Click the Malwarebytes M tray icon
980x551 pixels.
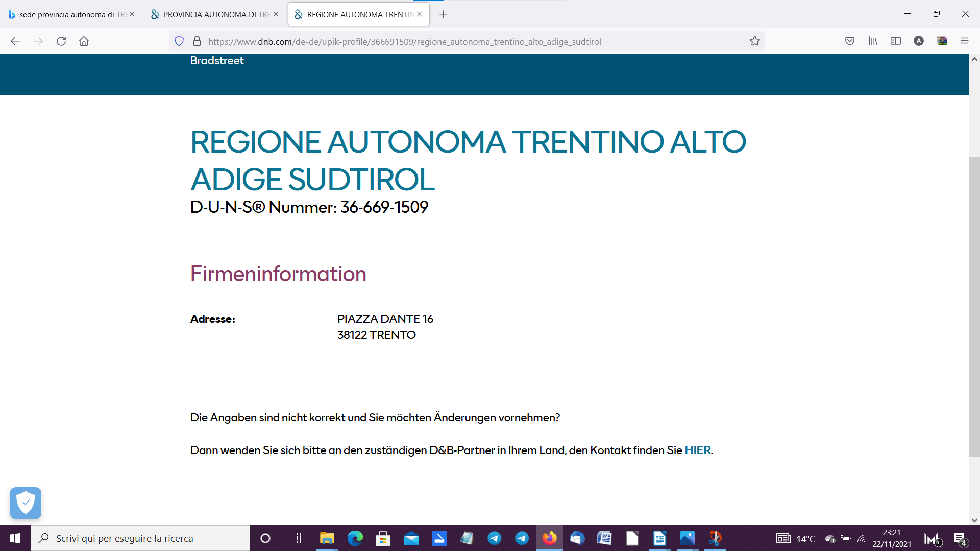[932, 539]
